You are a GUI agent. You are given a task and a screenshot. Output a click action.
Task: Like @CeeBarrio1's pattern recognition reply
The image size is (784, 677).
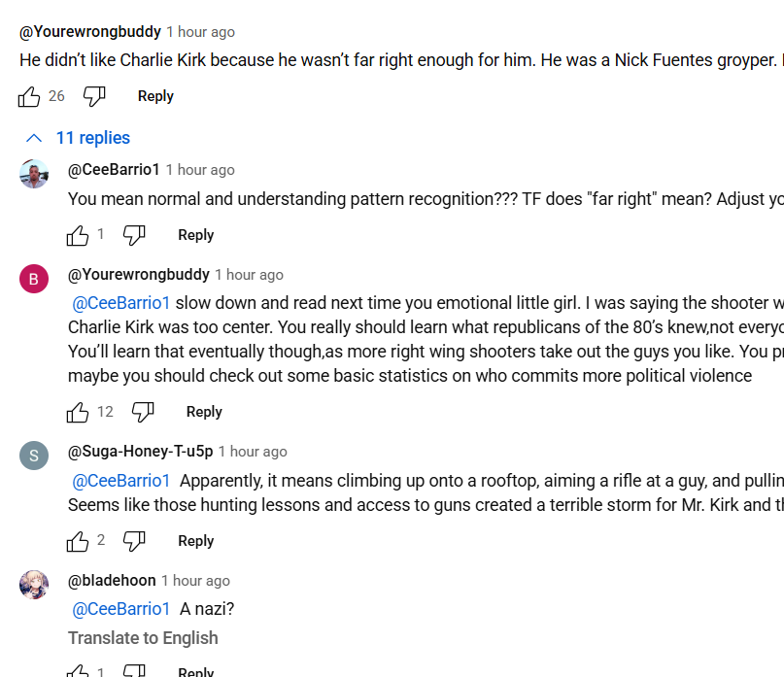click(78, 235)
